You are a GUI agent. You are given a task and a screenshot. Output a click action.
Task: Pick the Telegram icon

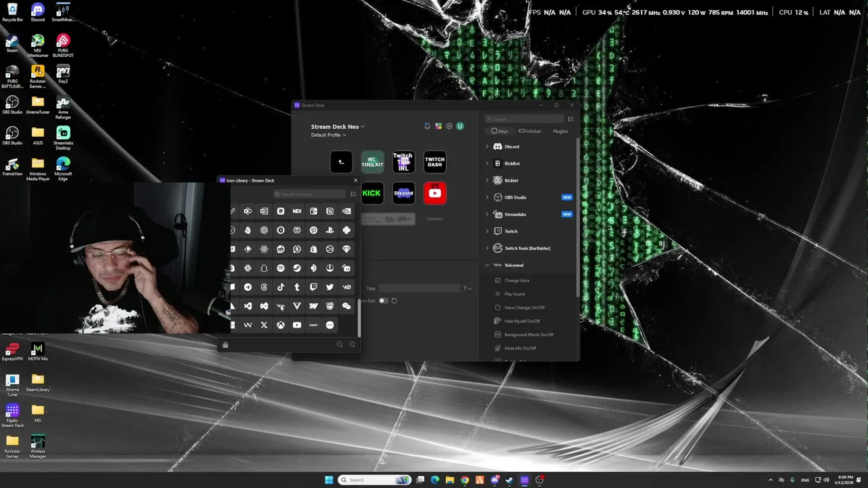[248, 287]
